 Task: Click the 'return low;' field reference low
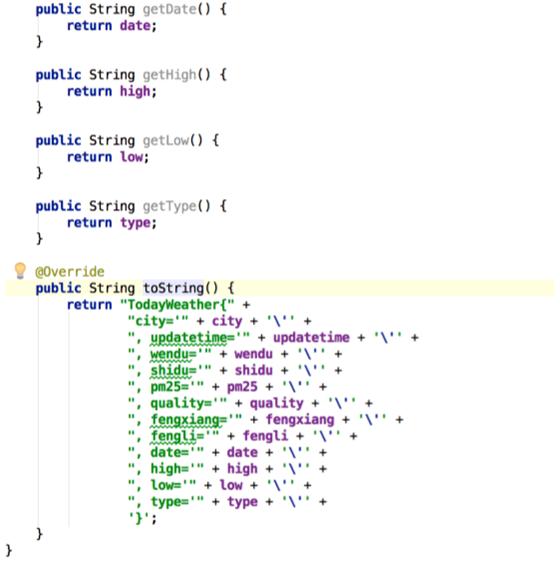pyautogui.click(x=132, y=157)
